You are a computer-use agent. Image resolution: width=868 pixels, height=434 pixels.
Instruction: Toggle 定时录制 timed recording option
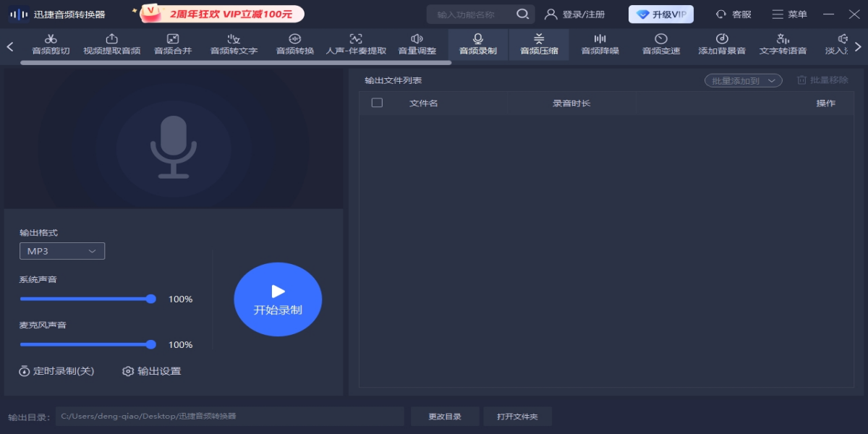pyautogui.click(x=56, y=371)
